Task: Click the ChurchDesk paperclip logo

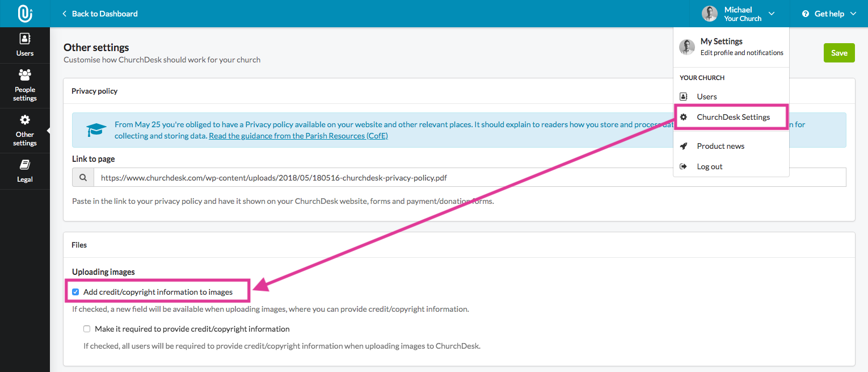Action: pyautogui.click(x=25, y=14)
